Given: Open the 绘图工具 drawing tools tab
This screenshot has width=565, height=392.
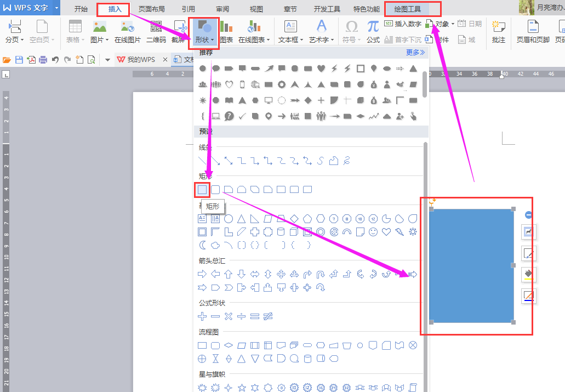Looking at the screenshot, I should pyautogui.click(x=408, y=9).
